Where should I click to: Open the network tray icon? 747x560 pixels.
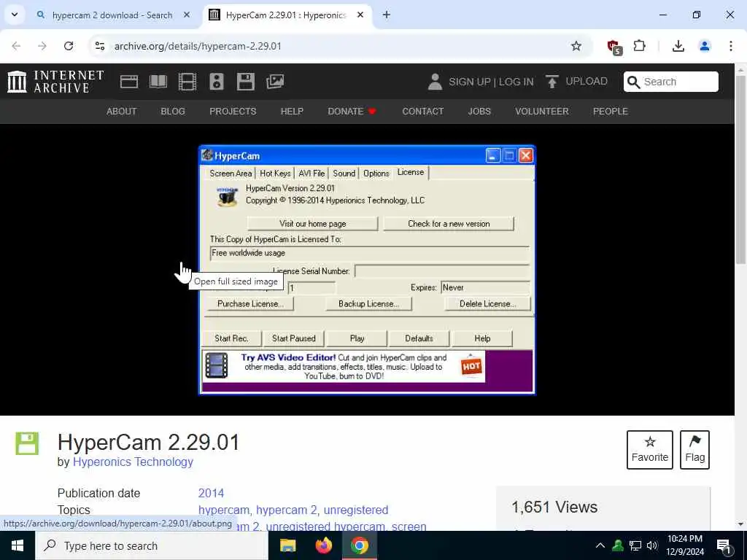[635, 545]
